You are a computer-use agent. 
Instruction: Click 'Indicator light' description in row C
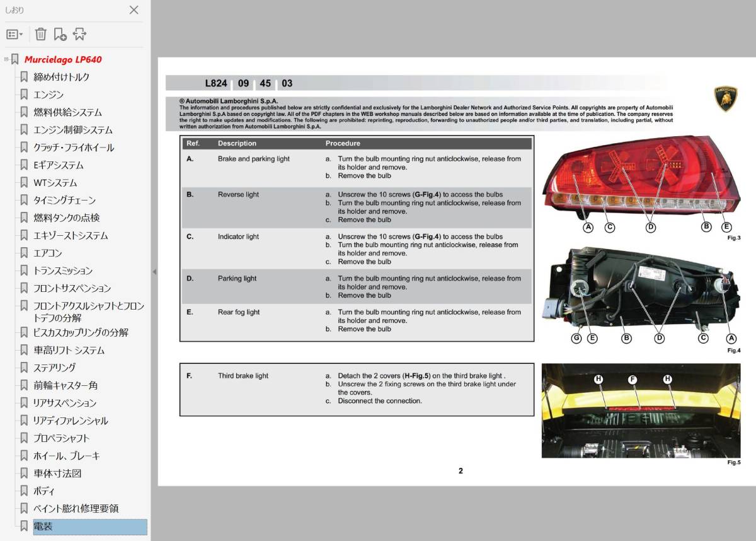point(238,236)
